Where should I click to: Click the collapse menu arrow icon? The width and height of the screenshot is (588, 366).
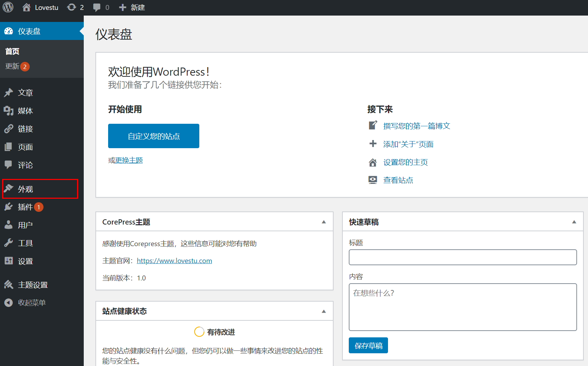pos(8,303)
